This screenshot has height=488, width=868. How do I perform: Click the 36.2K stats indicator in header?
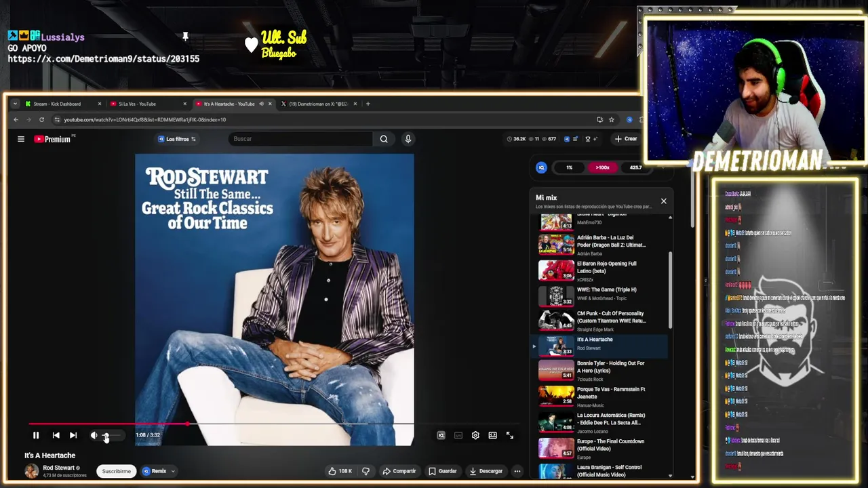pyautogui.click(x=517, y=139)
